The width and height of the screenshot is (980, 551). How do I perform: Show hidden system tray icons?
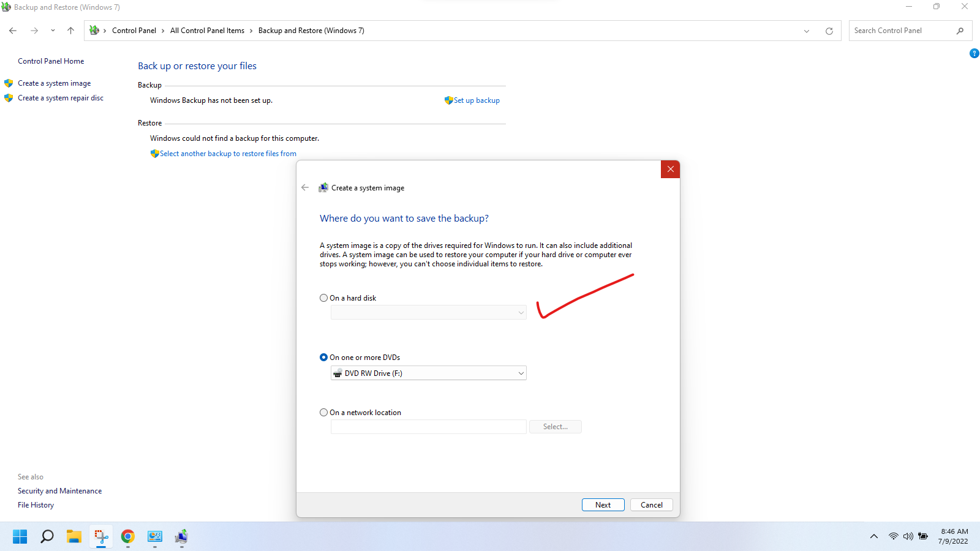(874, 537)
